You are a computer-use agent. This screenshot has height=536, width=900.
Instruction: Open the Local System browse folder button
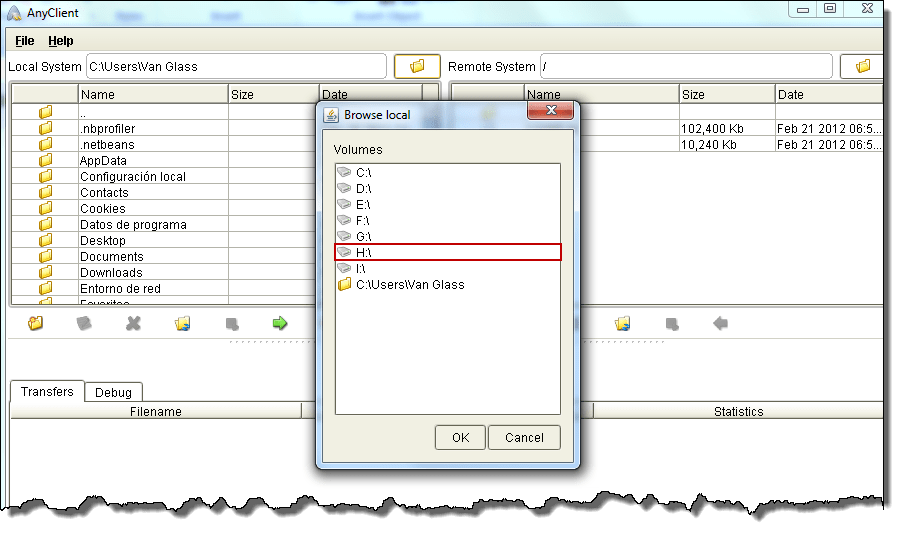417,67
